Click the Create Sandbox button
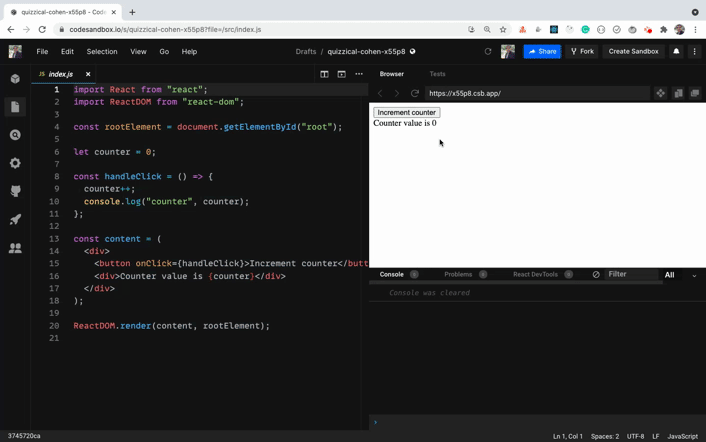706x442 pixels. pyautogui.click(x=634, y=51)
